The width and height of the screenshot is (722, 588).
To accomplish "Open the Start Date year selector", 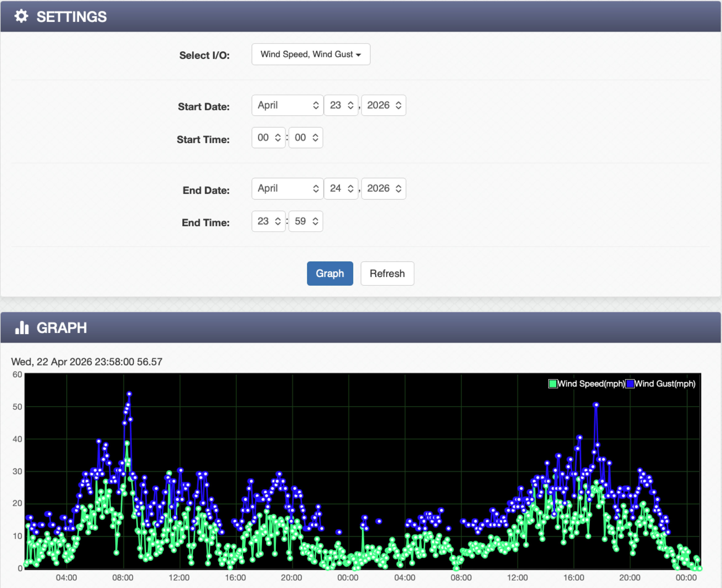I will [384, 105].
